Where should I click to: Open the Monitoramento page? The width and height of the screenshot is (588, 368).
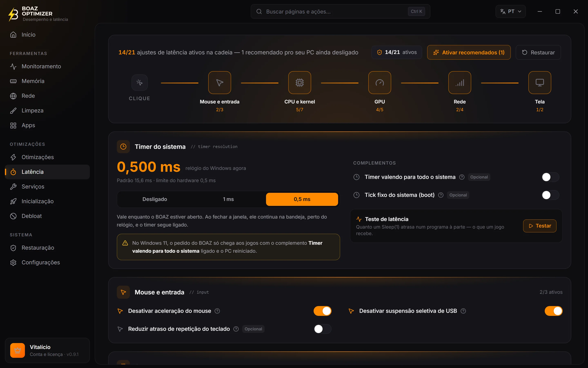point(47,66)
